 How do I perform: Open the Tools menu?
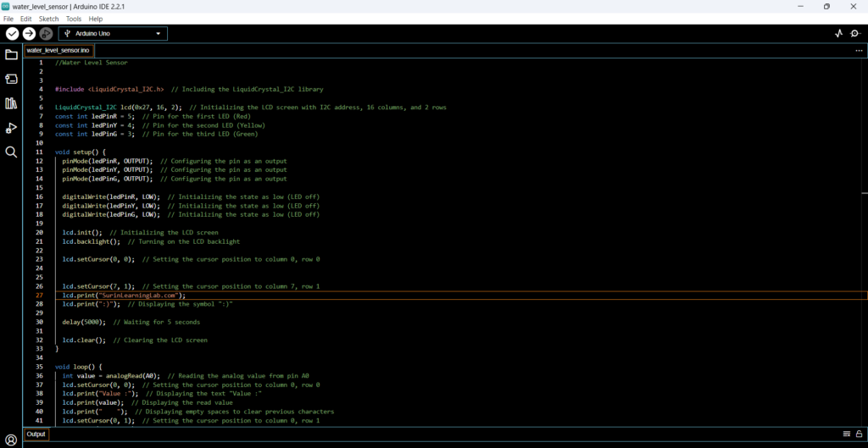74,19
